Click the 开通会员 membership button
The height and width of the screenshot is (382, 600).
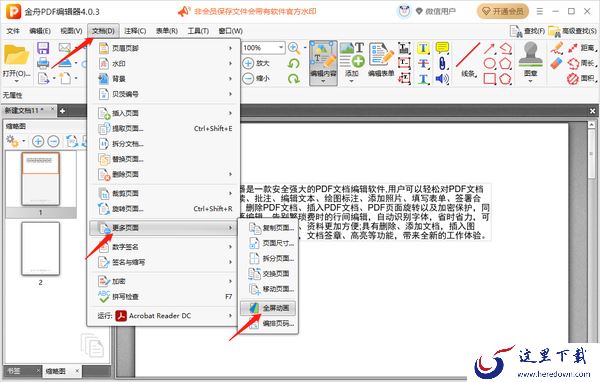coord(503,11)
